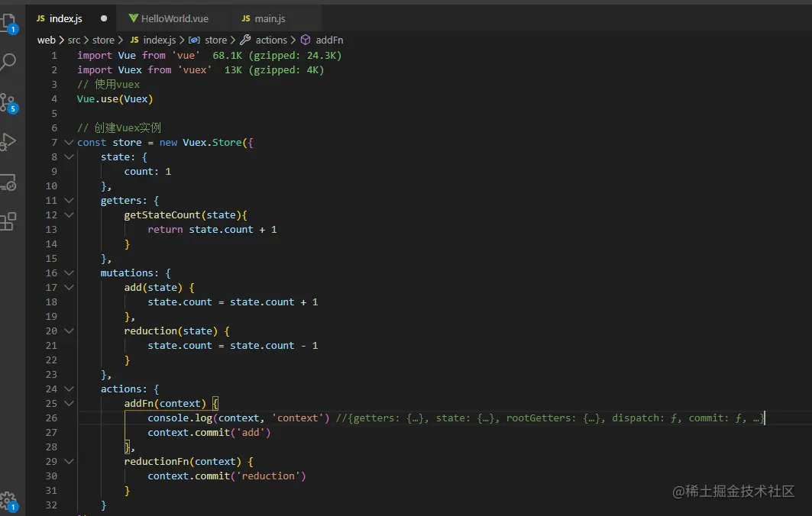Click 'getStateCount(state)' on line 12
The image size is (812, 516).
tap(183, 214)
